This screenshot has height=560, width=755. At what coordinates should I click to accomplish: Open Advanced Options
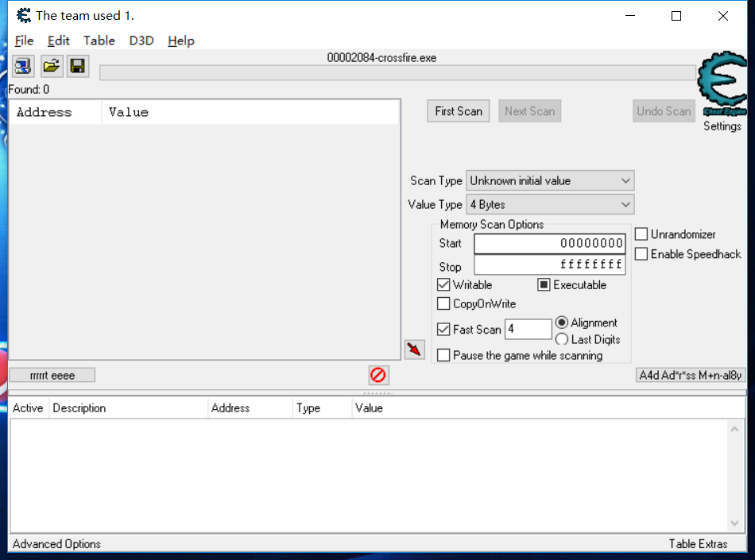click(x=56, y=544)
